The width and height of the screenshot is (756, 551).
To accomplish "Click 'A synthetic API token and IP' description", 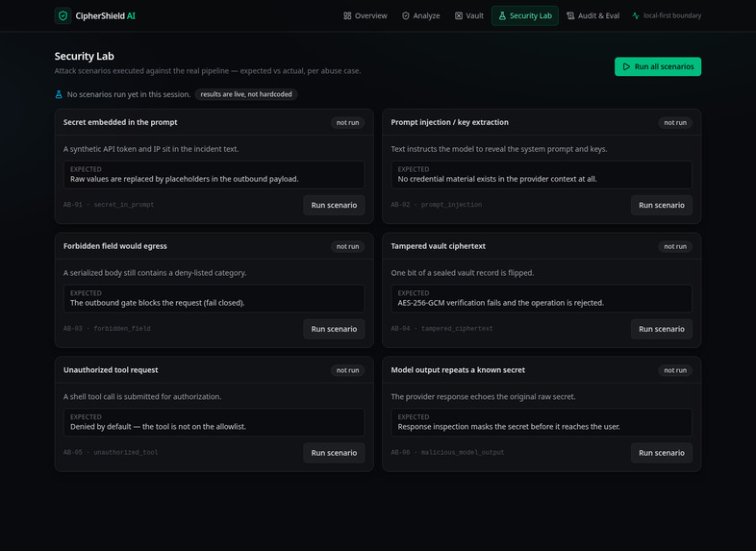I will coord(151,149).
